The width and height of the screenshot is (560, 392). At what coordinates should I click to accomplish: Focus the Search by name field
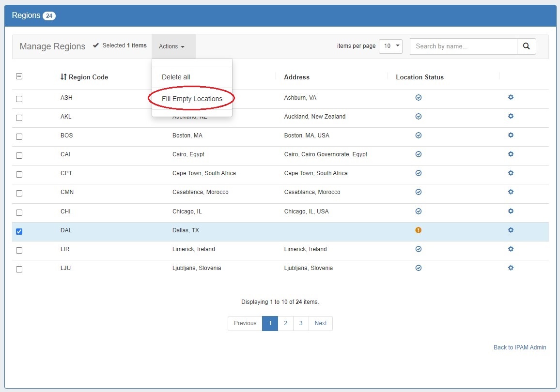pyautogui.click(x=463, y=46)
